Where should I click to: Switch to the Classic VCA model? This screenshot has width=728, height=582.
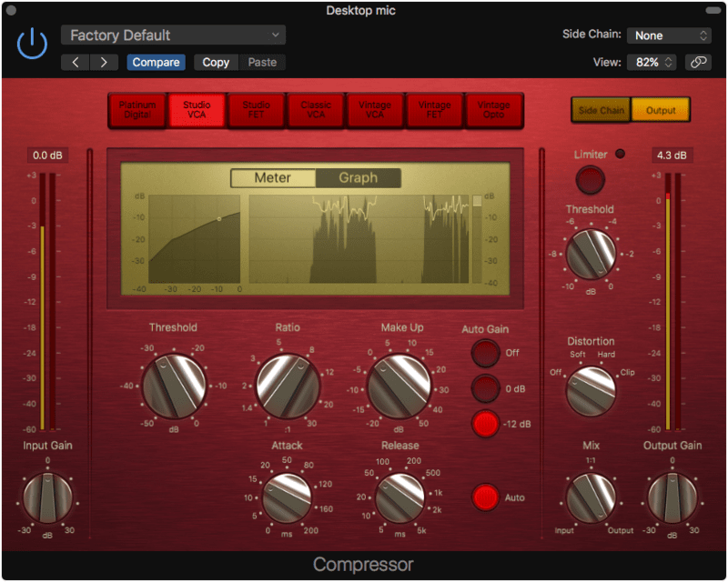315,109
